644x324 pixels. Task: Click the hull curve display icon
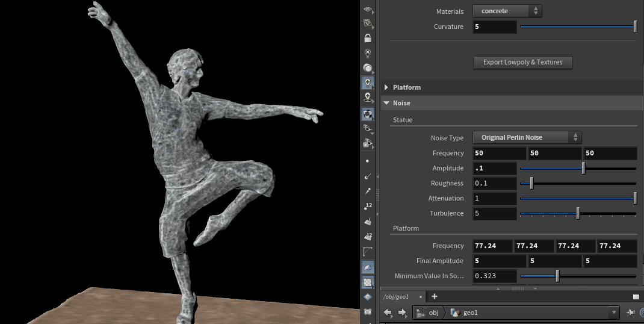[x=368, y=252]
